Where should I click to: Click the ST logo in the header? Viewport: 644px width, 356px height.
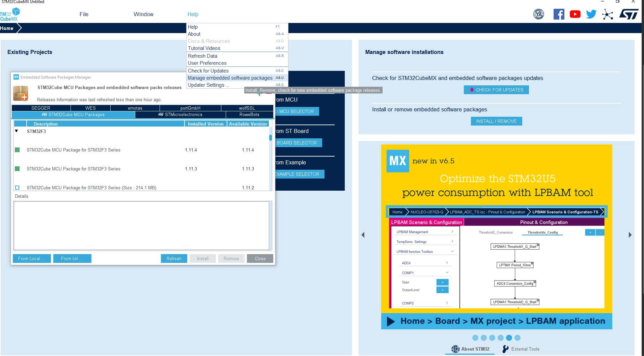tap(629, 14)
